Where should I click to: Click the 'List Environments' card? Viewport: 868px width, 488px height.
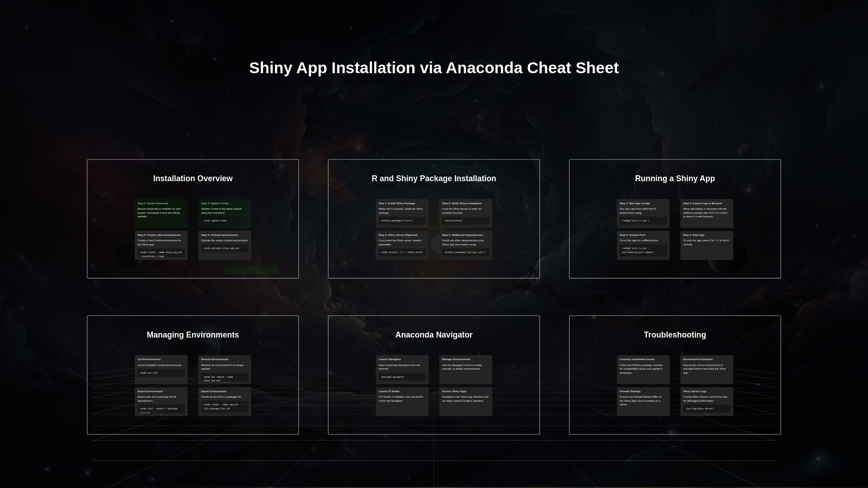tap(161, 369)
